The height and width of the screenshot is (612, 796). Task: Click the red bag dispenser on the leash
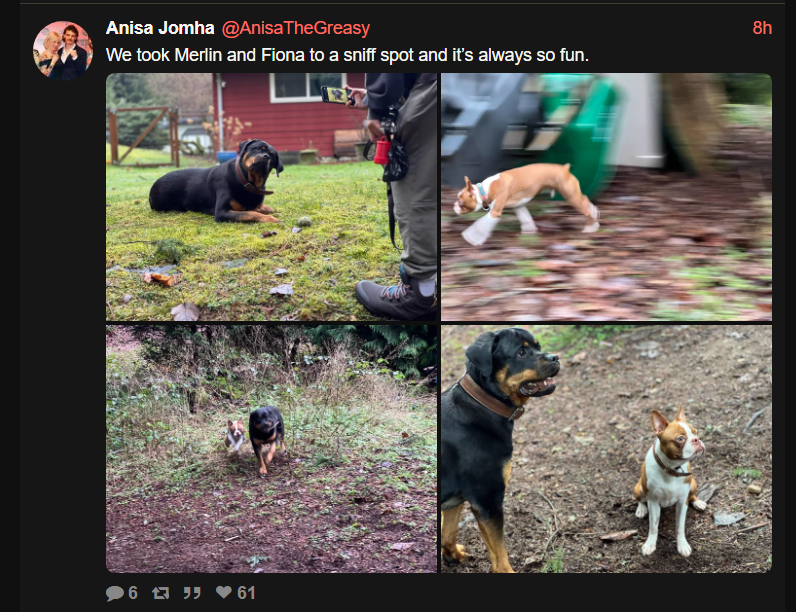(381, 151)
